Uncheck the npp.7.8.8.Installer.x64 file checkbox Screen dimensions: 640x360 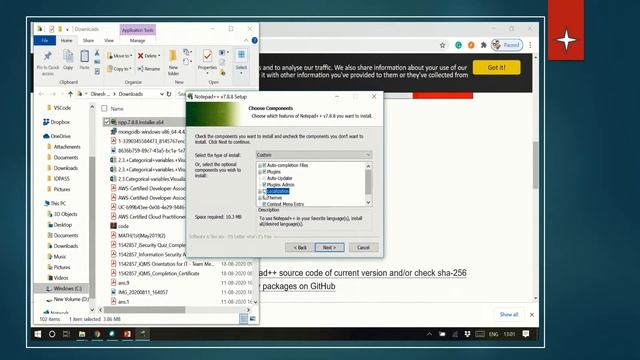(107, 122)
